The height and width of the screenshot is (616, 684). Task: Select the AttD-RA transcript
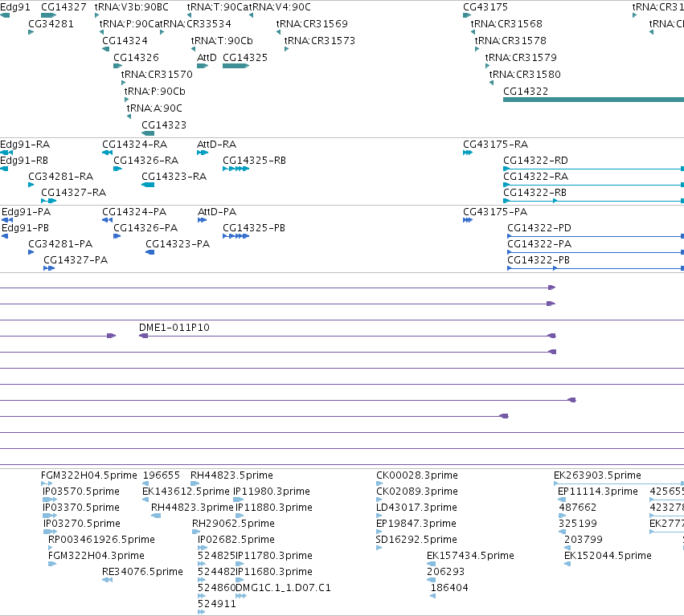click(203, 153)
